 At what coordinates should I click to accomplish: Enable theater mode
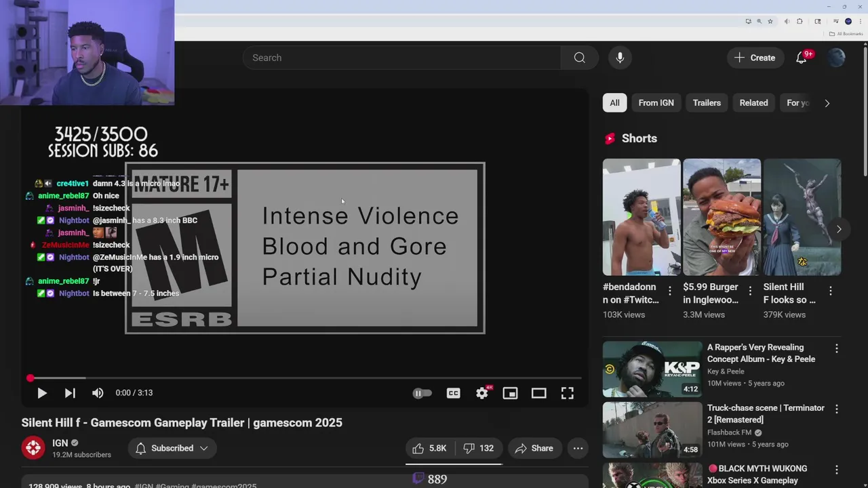pos(538,392)
